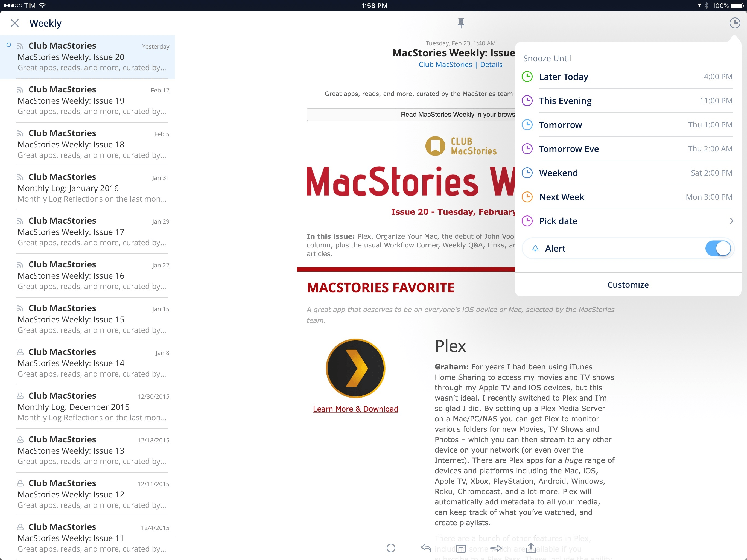
Task: Tap the RSS icon beside Issue 19
Action: coord(20,90)
